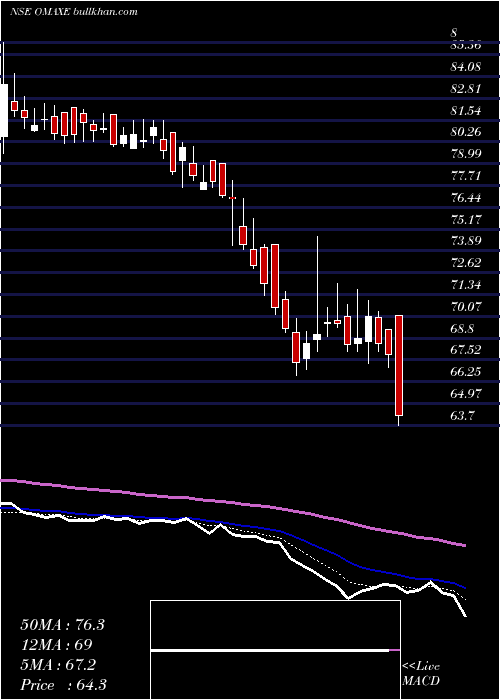Click the 67.52 price axis label

click(x=466, y=350)
